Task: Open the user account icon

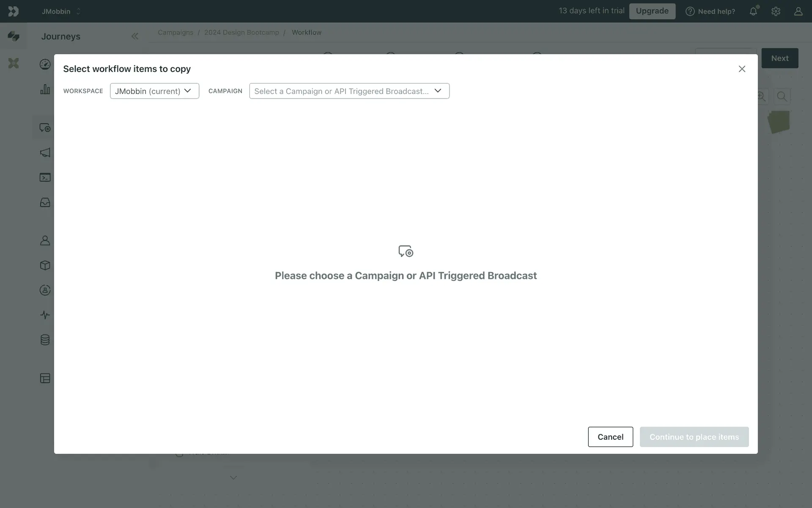Action: click(x=798, y=11)
